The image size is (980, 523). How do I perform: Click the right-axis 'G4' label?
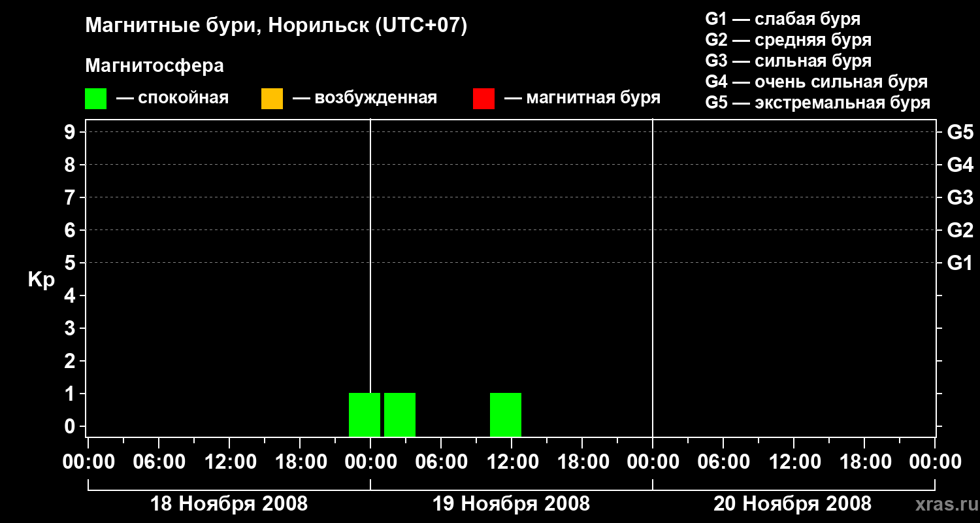click(x=960, y=165)
